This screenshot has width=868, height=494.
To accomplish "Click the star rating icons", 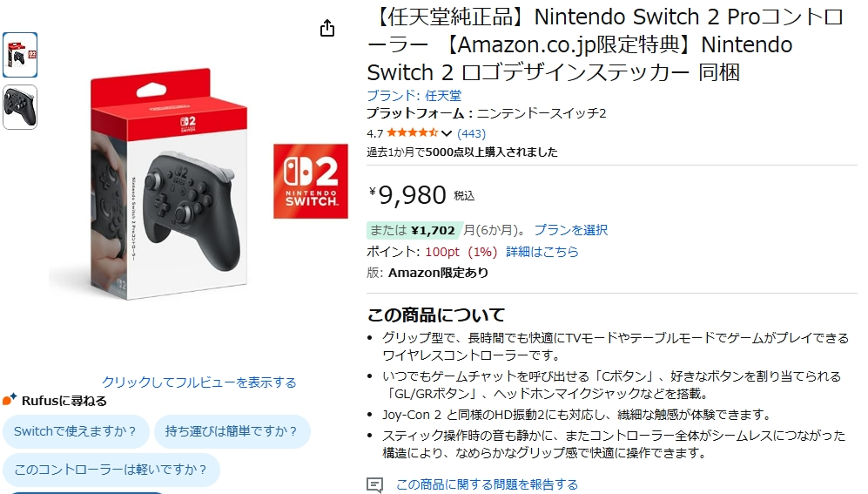I will click(412, 133).
